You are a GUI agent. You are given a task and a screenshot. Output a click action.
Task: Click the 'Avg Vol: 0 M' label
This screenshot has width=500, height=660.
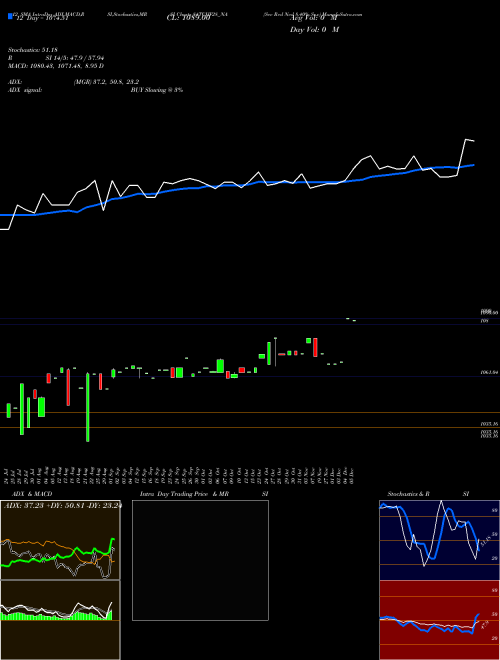point(313,18)
